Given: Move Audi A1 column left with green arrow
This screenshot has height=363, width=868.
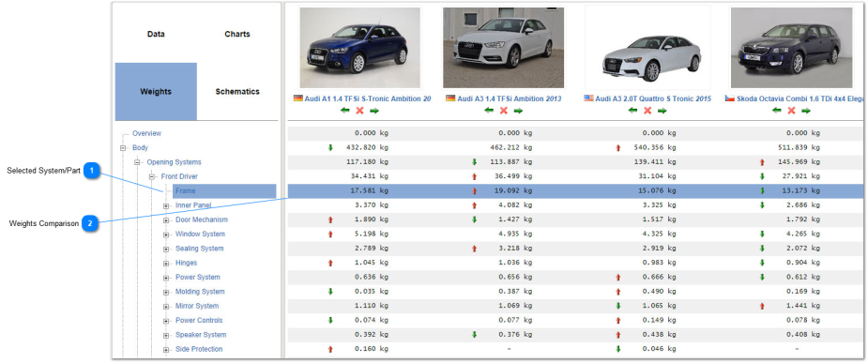Looking at the screenshot, I should coord(345,111).
